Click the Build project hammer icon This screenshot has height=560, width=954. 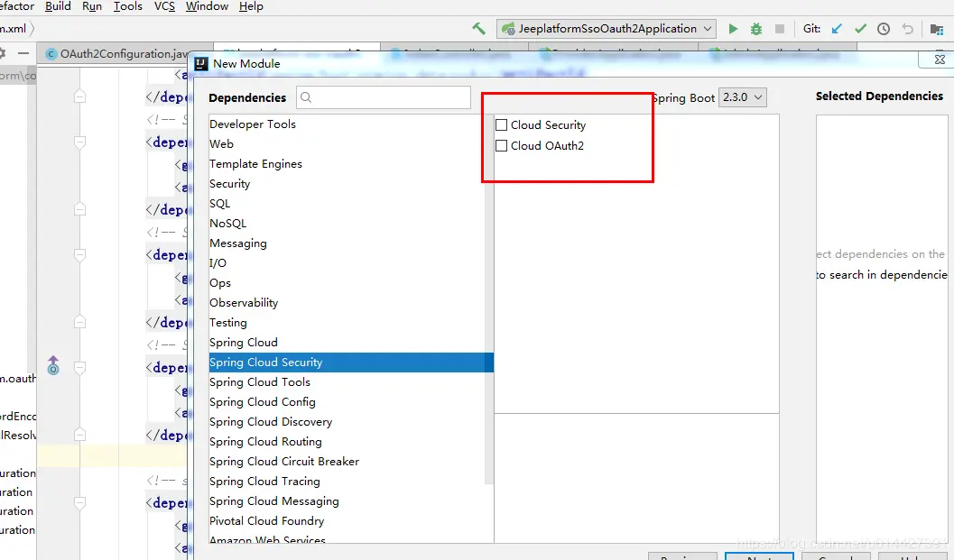(479, 29)
